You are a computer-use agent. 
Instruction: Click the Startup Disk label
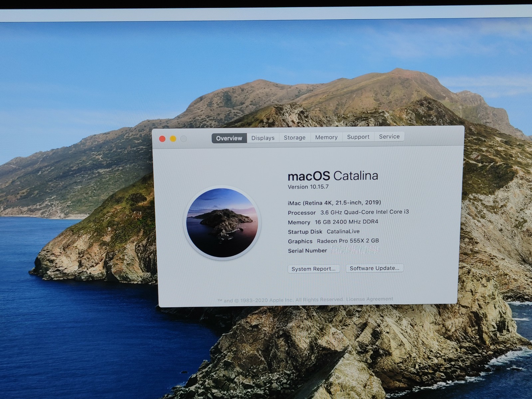pyautogui.click(x=305, y=232)
